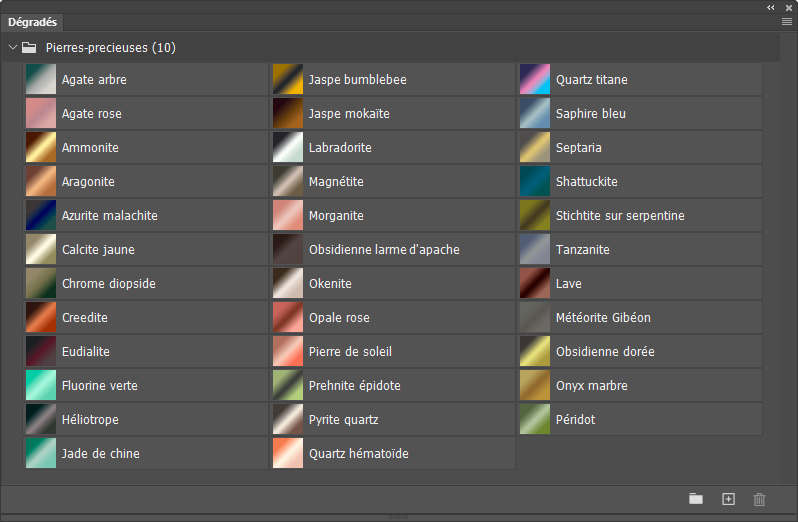The image size is (798, 522).
Task: Click the delete gradient trash icon
Action: click(759, 499)
